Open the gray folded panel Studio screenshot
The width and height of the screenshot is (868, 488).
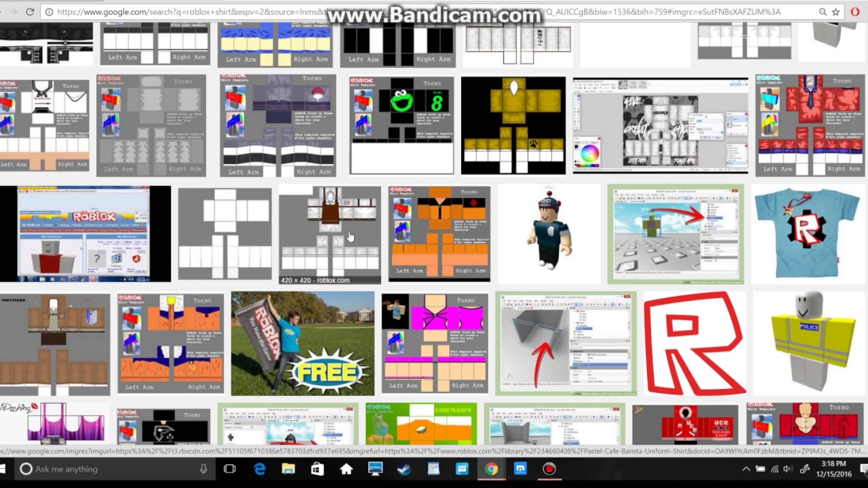566,343
